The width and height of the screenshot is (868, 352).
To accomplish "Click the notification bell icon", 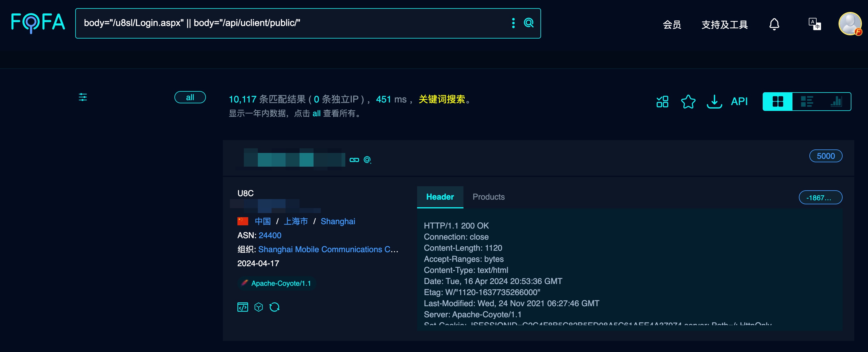I will (774, 24).
